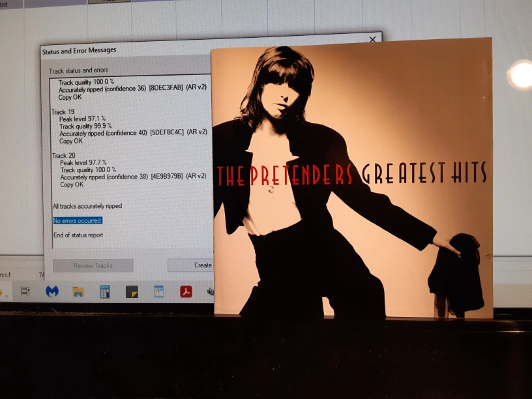Click the "All tracks accurately ripped" line
Image resolution: width=532 pixels, height=399 pixels.
[87, 206]
